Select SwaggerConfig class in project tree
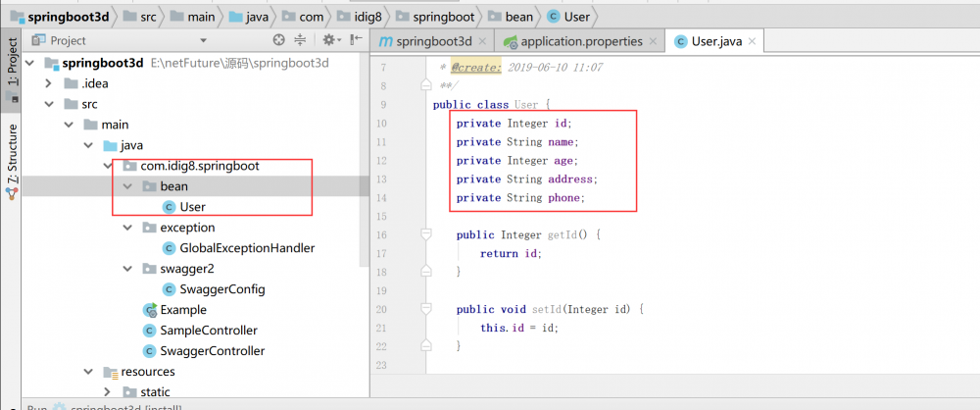The image size is (980, 410). tap(221, 289)
